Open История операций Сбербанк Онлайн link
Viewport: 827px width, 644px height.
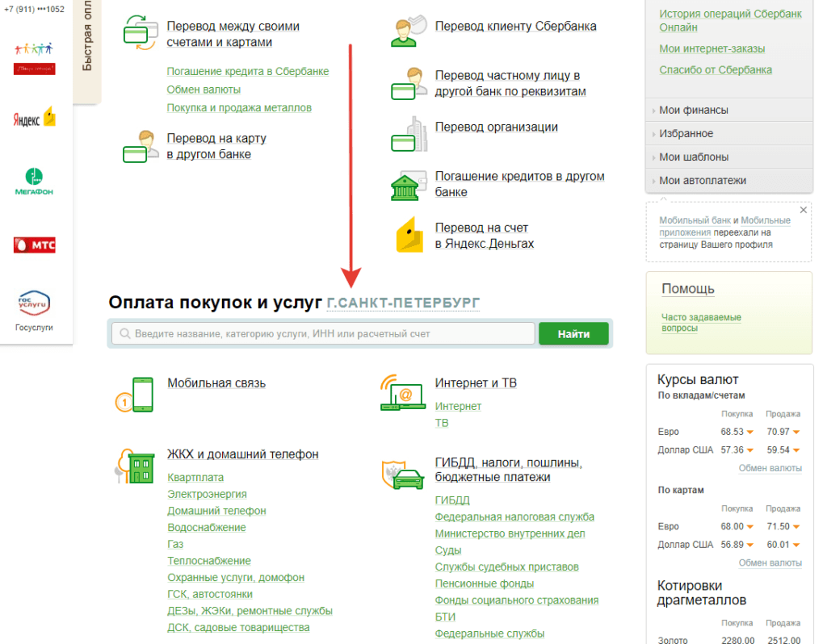(730, 20)
